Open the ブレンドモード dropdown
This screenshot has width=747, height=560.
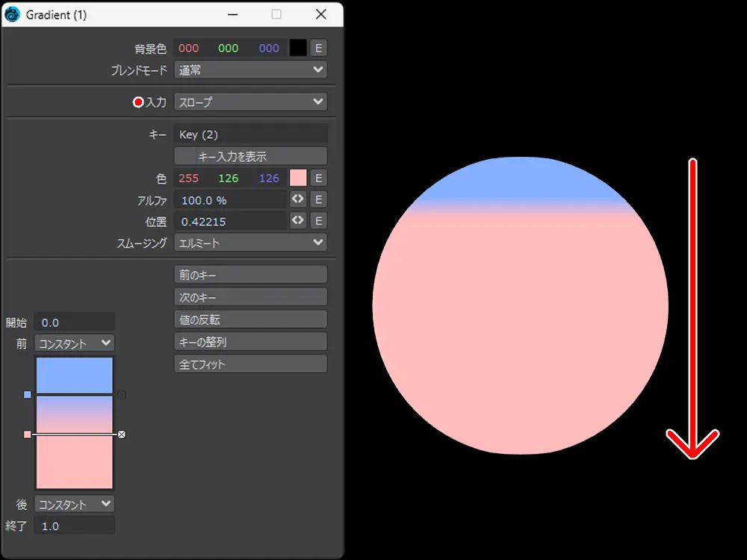pyautogui.click(x=250, y=69)
